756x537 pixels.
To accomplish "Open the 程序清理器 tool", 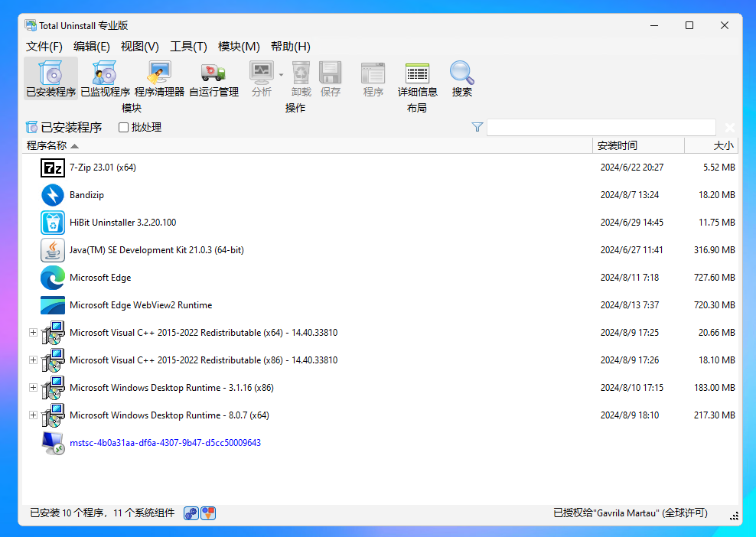I will point(160,79).
